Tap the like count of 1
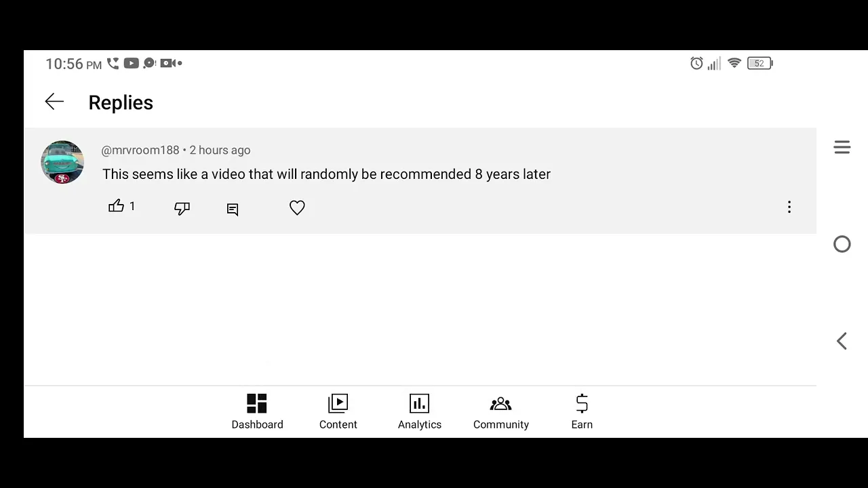The height and width of the screenshot is (488, 868). click(x=132, y=206)
